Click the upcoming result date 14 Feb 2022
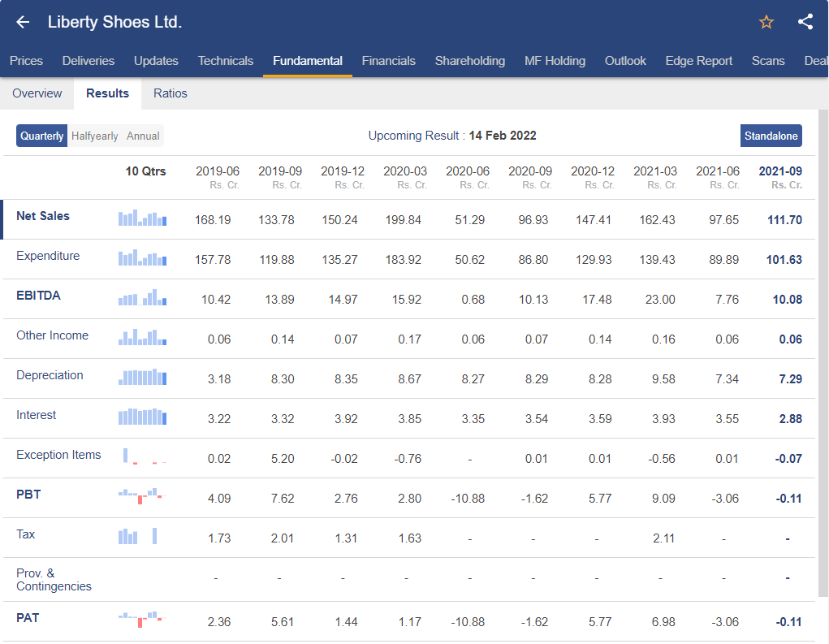This screenshot has width=829, height=644. (x=503, y=136)
